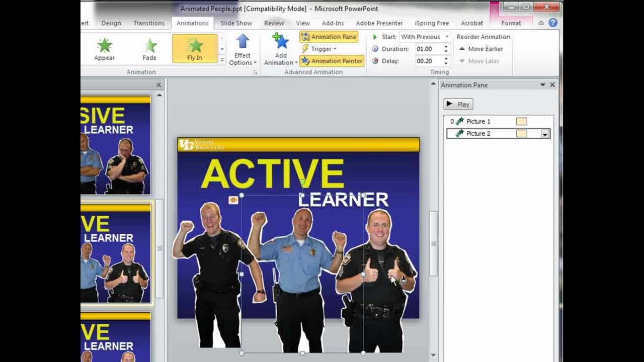Click the LEARNER text on slide
The height and width of the screenshot is (362, 644).
point(343,200)
